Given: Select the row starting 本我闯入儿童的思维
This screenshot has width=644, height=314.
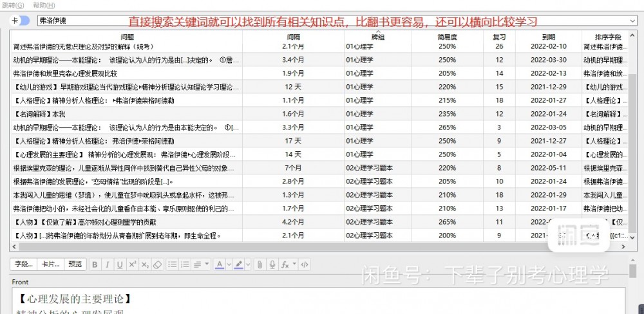Looking at the screenshot, I should [x=319, y=195].
